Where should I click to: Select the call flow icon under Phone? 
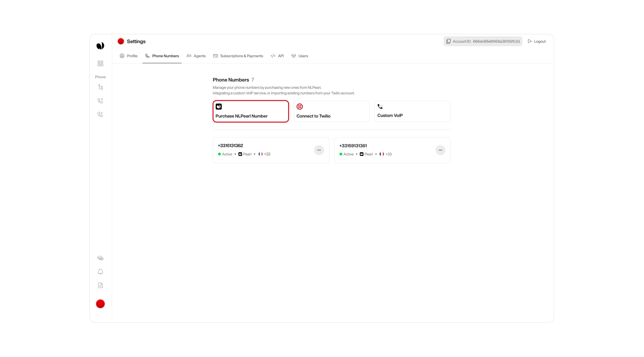point(100,87)
